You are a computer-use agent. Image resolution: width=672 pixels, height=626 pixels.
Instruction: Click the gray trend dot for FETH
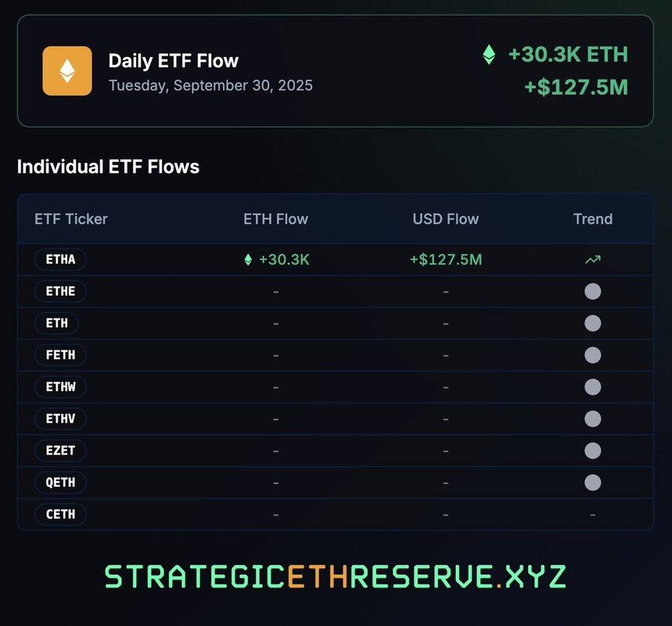coord(592,355)
